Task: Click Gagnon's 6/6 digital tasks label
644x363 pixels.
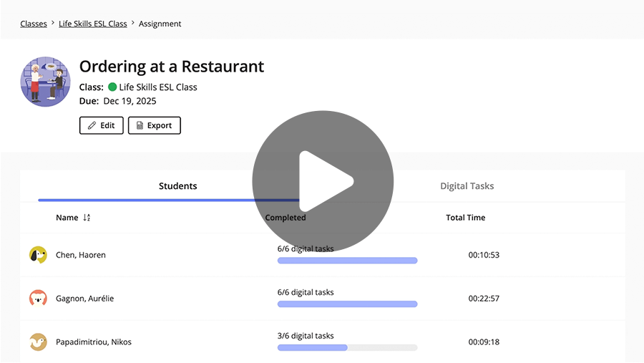Action: 306,292
